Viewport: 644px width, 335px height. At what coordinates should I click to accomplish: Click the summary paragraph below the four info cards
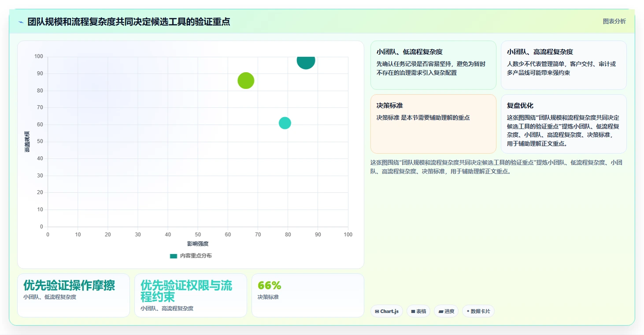point(496,167)
